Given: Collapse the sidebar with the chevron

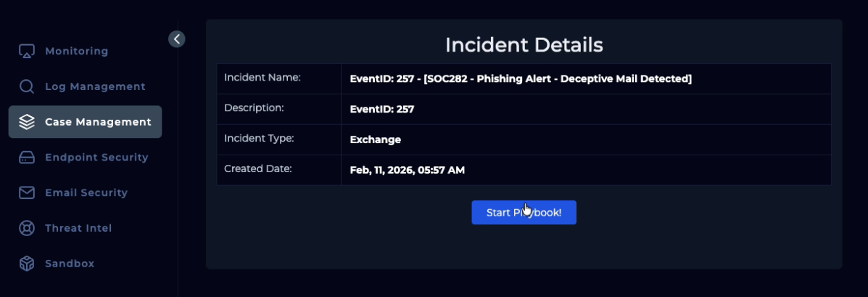Looking at the screenshot, I should point(177,39).
